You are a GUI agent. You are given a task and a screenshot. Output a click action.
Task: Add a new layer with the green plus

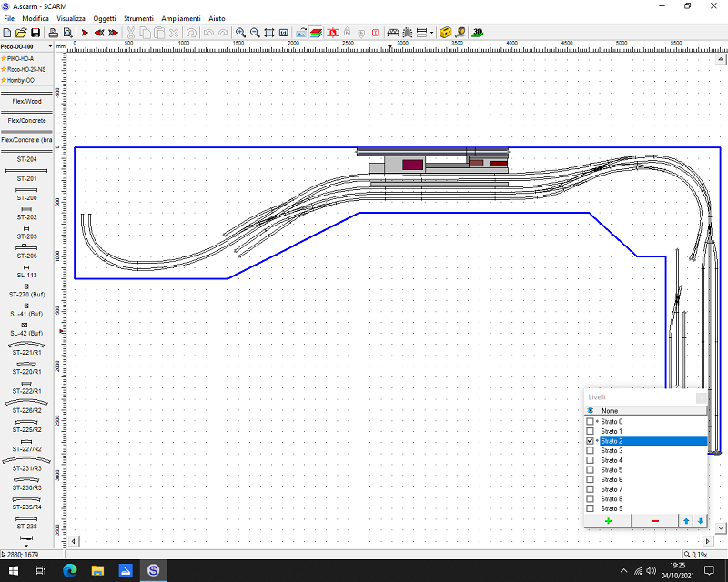608,520
